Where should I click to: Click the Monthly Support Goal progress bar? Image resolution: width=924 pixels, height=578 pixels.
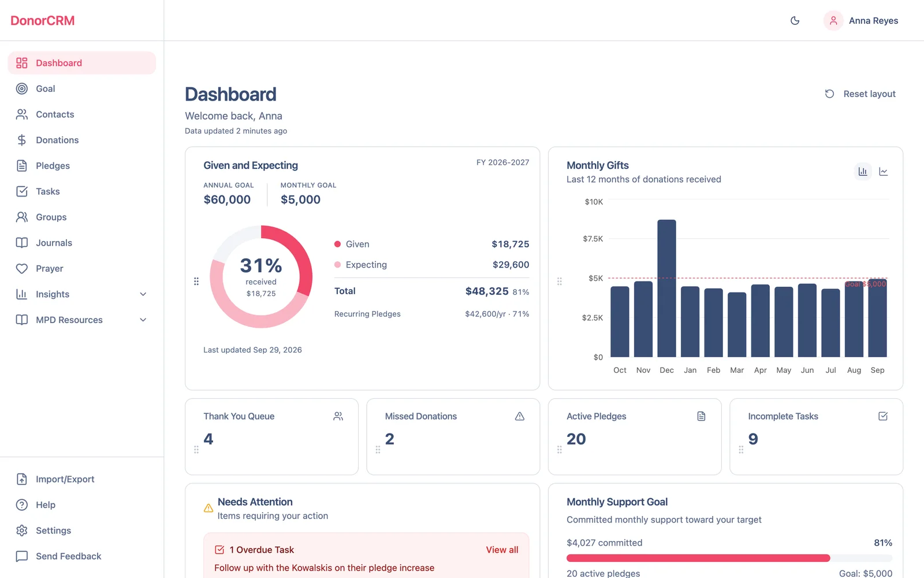click(729, 558)
